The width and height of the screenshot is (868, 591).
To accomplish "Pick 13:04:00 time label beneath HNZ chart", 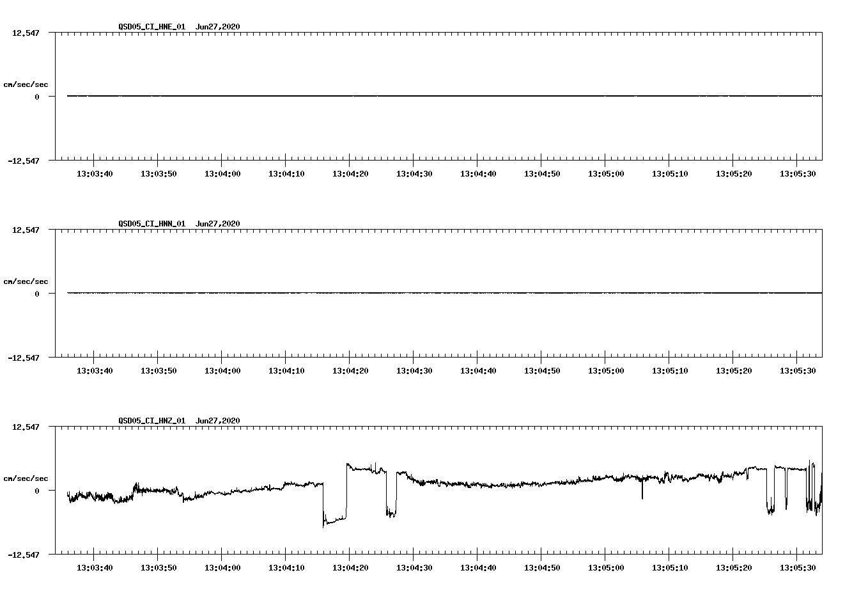I will pos(222,567).
